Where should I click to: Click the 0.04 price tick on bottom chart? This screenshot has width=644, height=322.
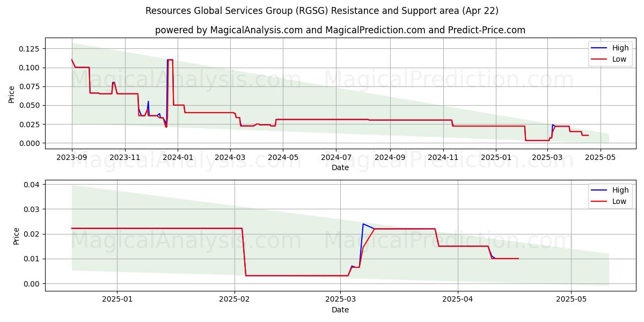pos(32,185)
